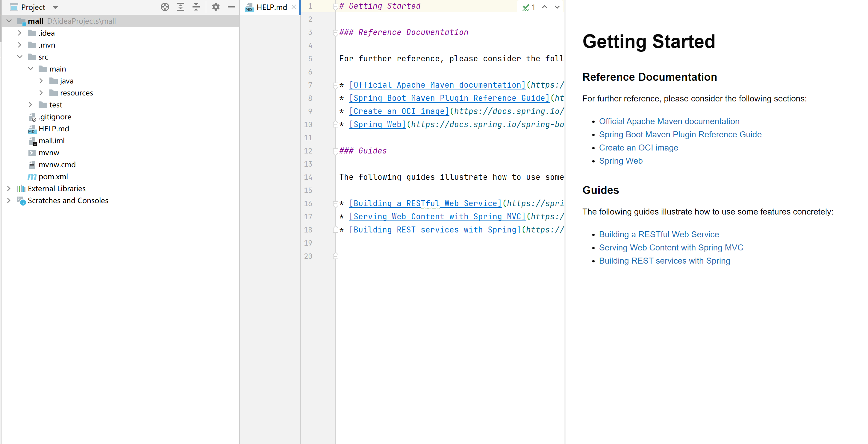Viewport: 868px width, 444px height.
Task: Fold the list starting at line 7
Action: [335, 86]
